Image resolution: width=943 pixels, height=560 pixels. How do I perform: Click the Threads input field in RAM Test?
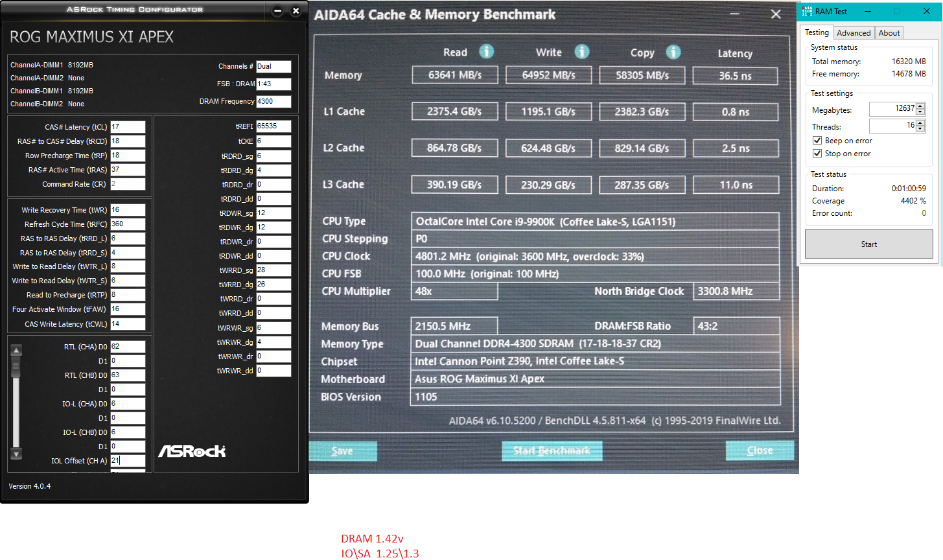[x=892, y=126]
